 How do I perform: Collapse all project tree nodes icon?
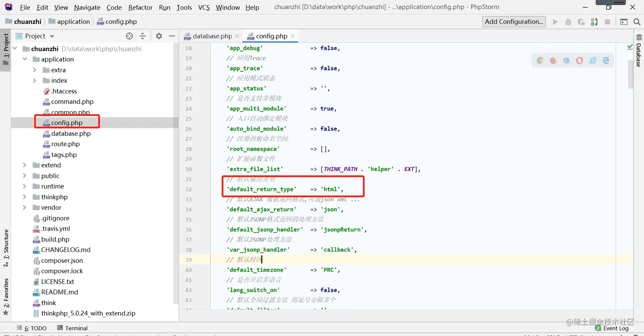[x=143, y=36]
